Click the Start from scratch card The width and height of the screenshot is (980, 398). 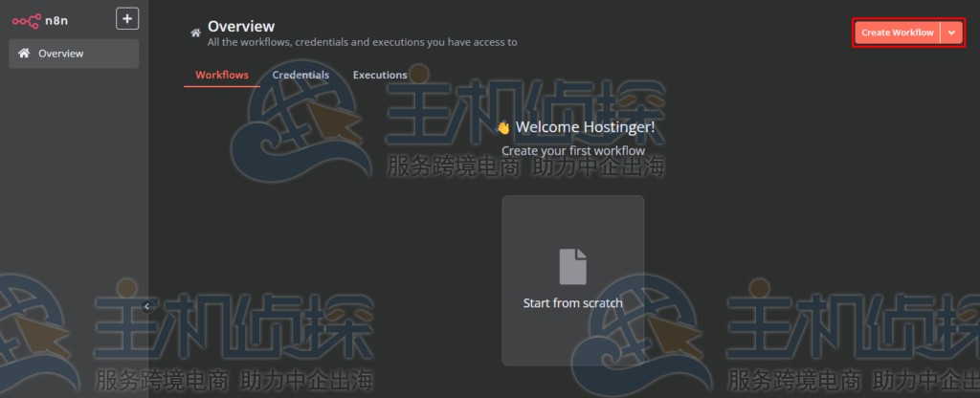click(x=573, y=280)
